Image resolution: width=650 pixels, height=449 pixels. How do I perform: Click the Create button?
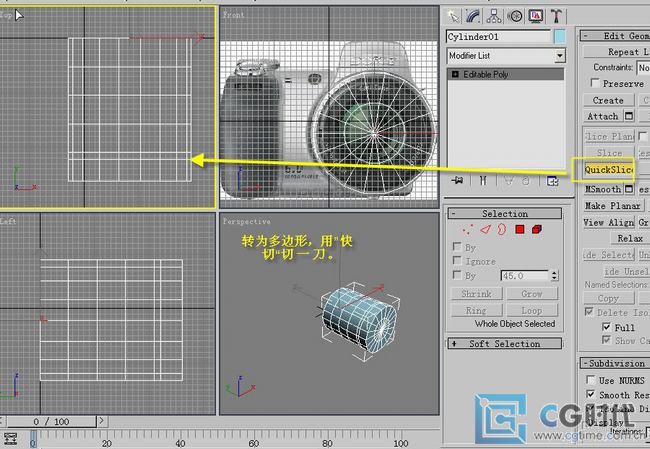tap(609, 100)
